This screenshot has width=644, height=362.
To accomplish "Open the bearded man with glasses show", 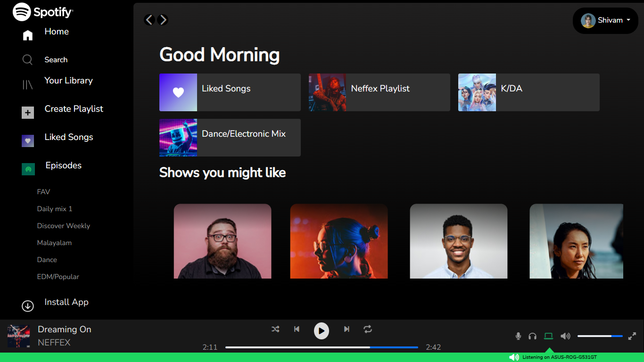I will pyautogui.click(x=223, y=241).
